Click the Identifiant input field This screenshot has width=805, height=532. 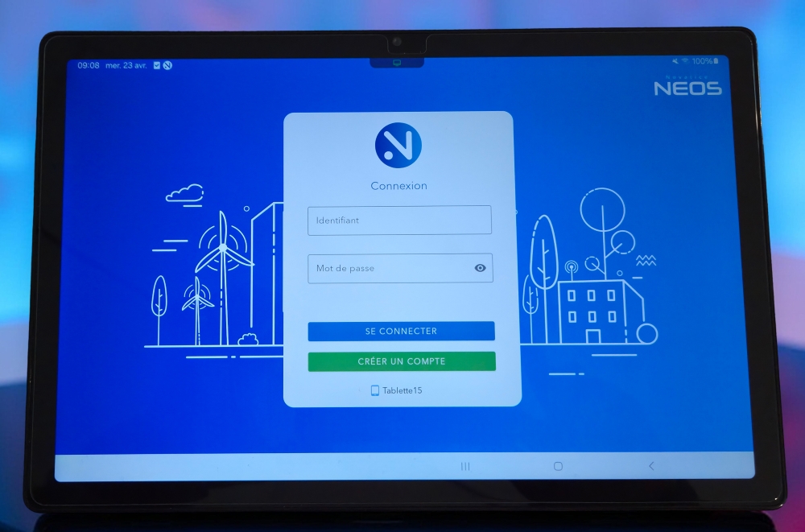399,221
